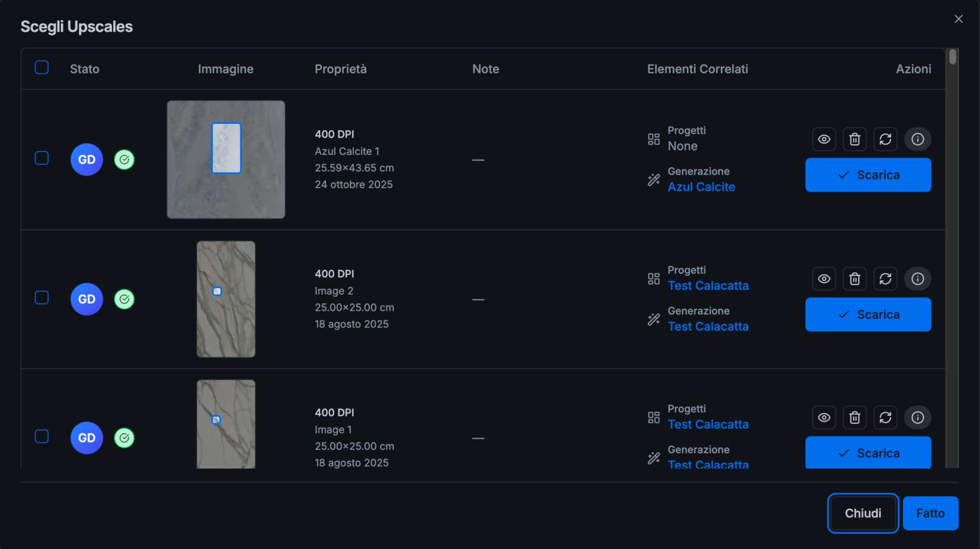This screenshot has height=549, width=980.
Task: Open preview for Azul Calcite 1 upscale
Action: click(824, 139)
